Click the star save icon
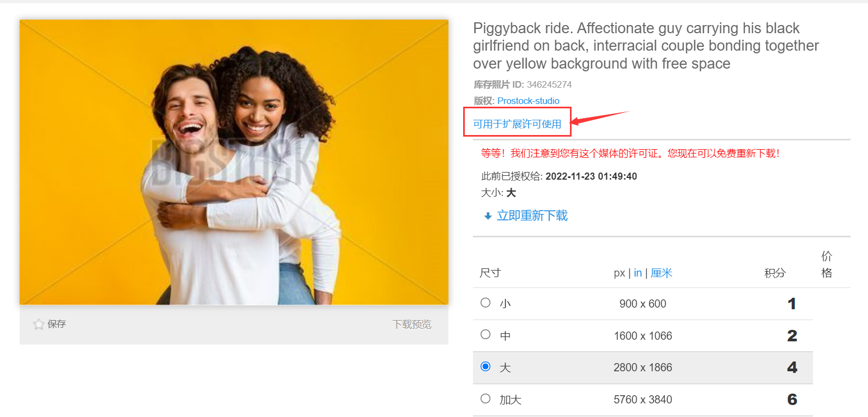 click(x=39, y=324)
